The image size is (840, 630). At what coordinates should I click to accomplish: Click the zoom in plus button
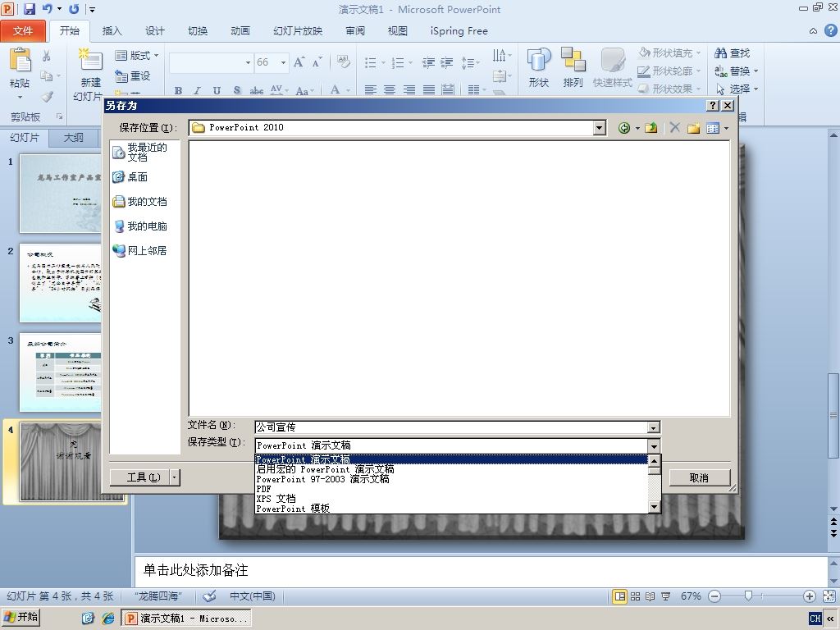[810, 596]
